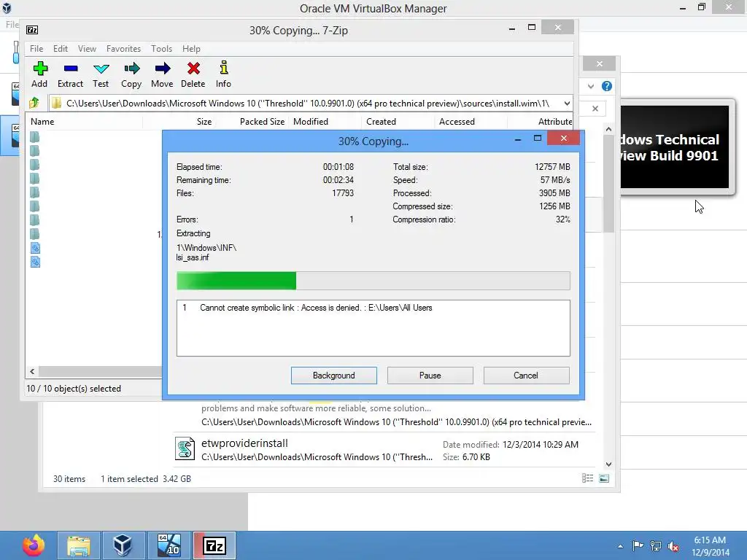Open the Favorites menu

(x=123, y=49)
